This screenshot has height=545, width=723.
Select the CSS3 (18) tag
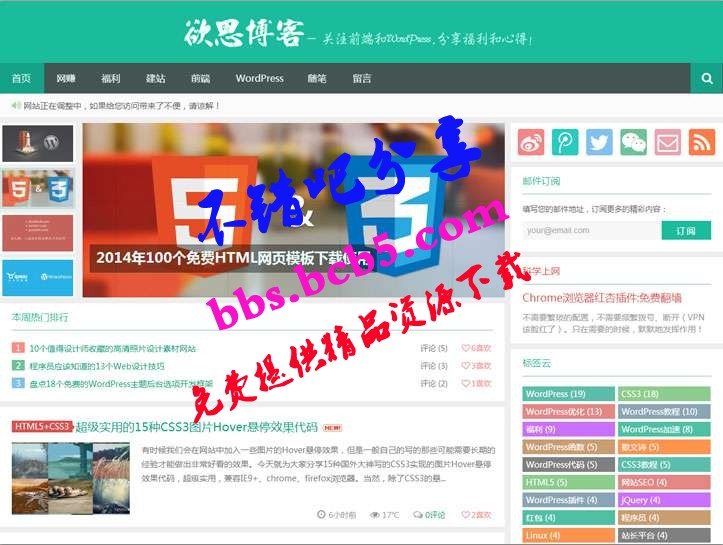[x=664, y=394]
